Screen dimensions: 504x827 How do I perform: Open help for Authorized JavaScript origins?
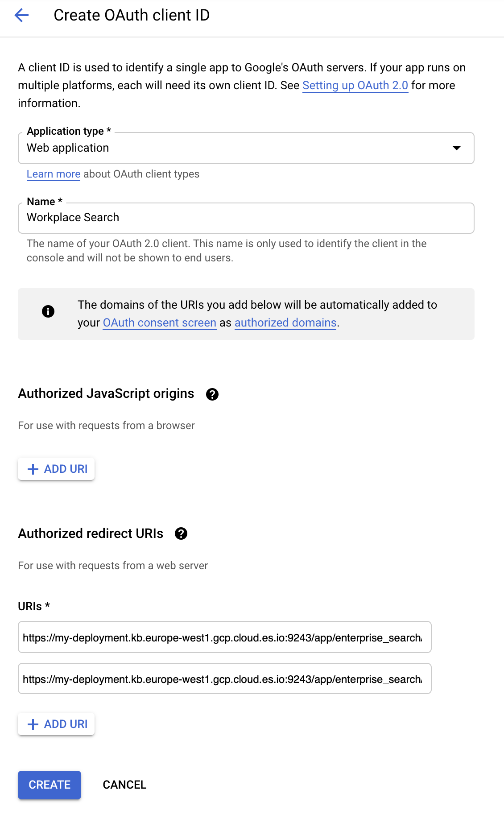point(212,394)
